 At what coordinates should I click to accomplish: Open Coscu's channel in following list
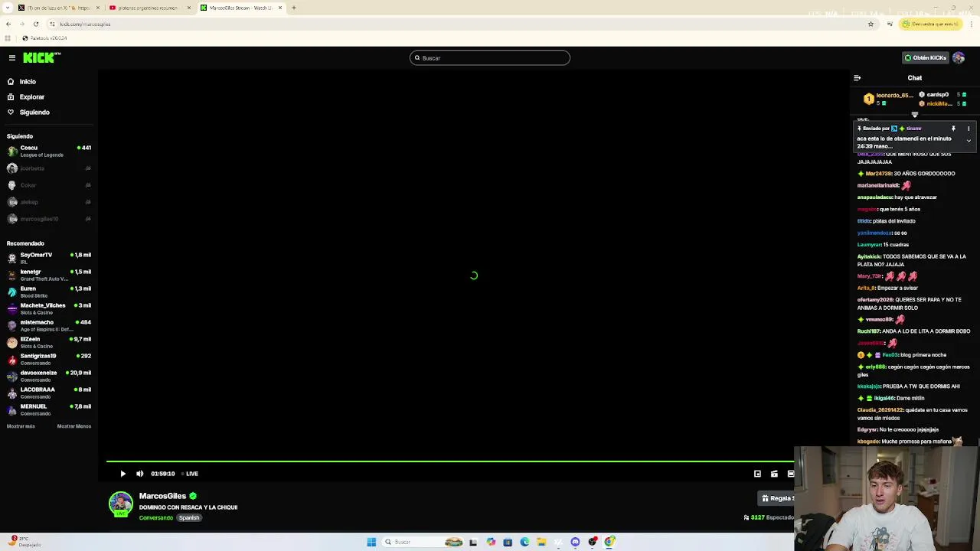(x=49, y=151)
